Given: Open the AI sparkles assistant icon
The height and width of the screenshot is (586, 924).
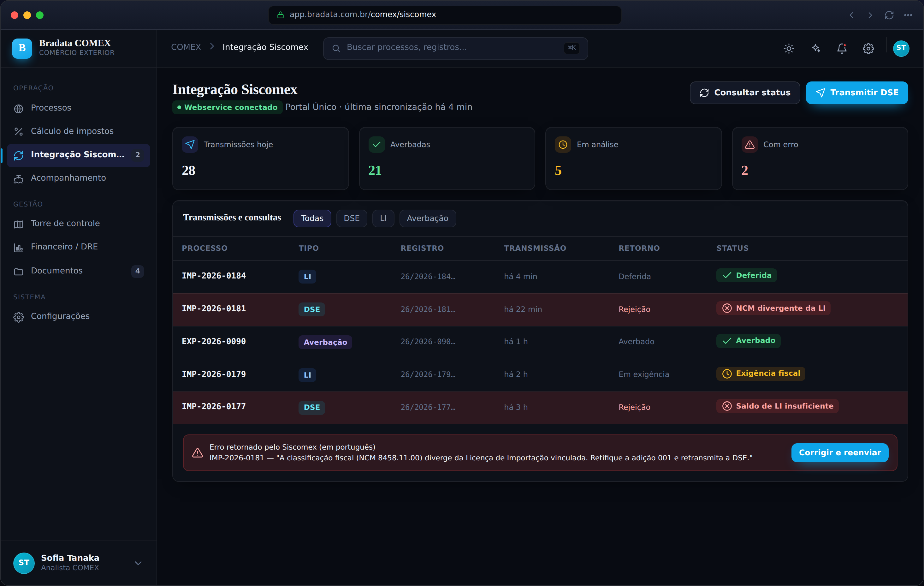Looking at the screenshot, I should 815,48.
